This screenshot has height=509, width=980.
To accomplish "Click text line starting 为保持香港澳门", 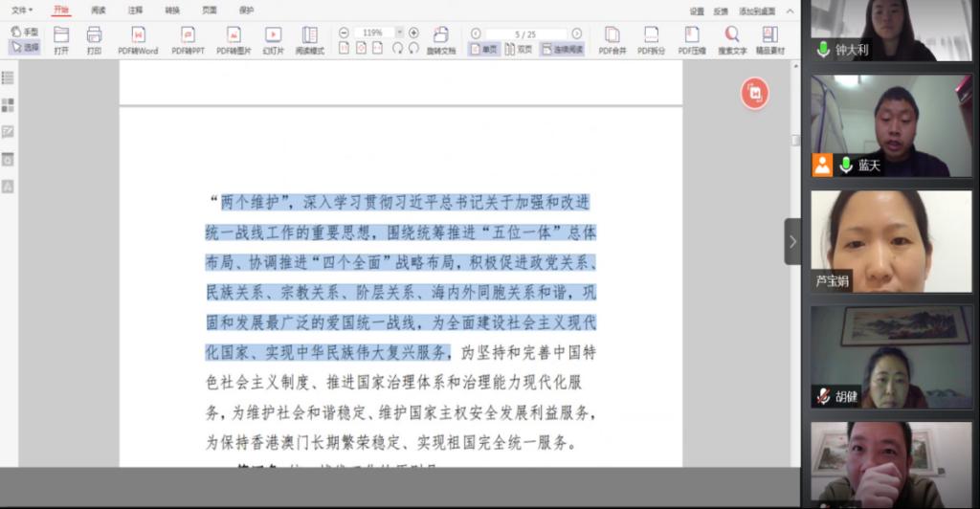I will tap(391, 443).
